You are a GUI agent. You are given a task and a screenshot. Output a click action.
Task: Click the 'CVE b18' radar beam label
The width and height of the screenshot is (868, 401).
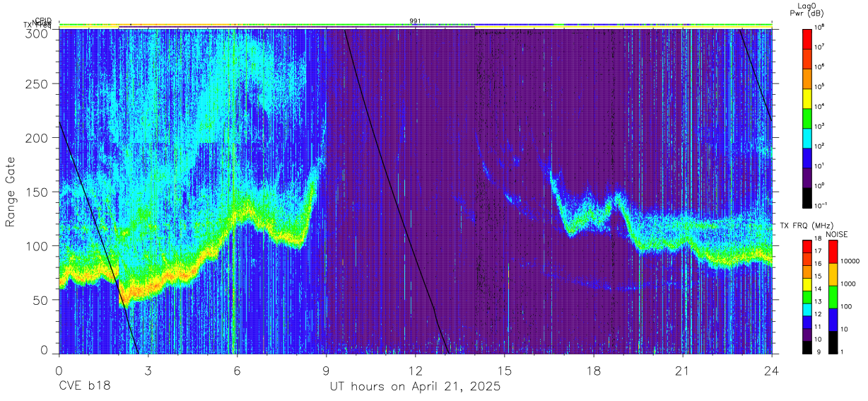(x=85, y=387)
